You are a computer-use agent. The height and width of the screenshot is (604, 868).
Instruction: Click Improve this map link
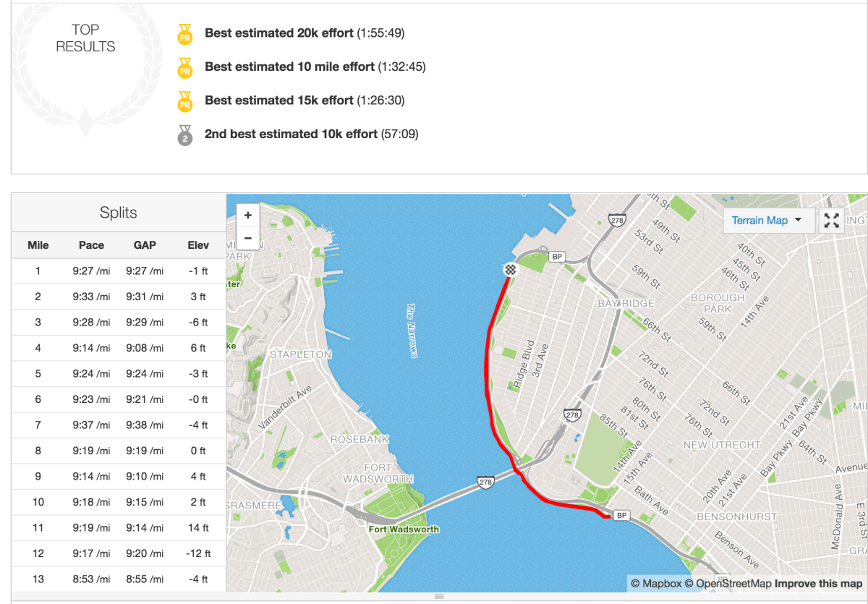click(818, 584)
